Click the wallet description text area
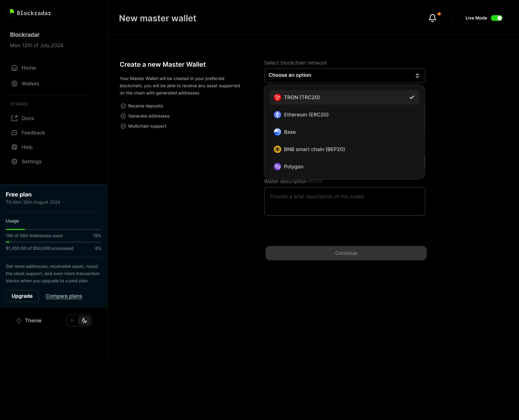The height and width of the screenshot is (420, 519). point(345,201)
